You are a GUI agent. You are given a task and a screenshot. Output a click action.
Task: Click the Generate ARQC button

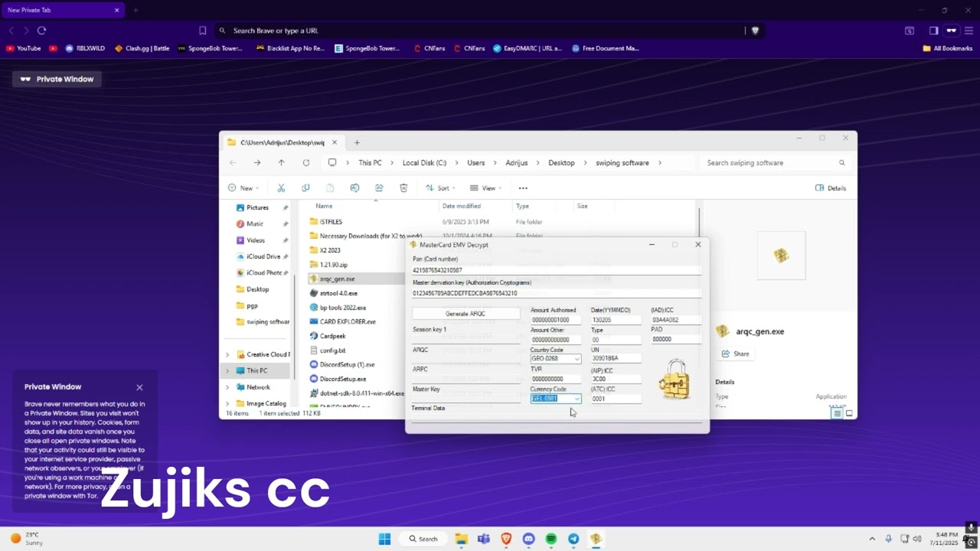[x=465, y=314]
